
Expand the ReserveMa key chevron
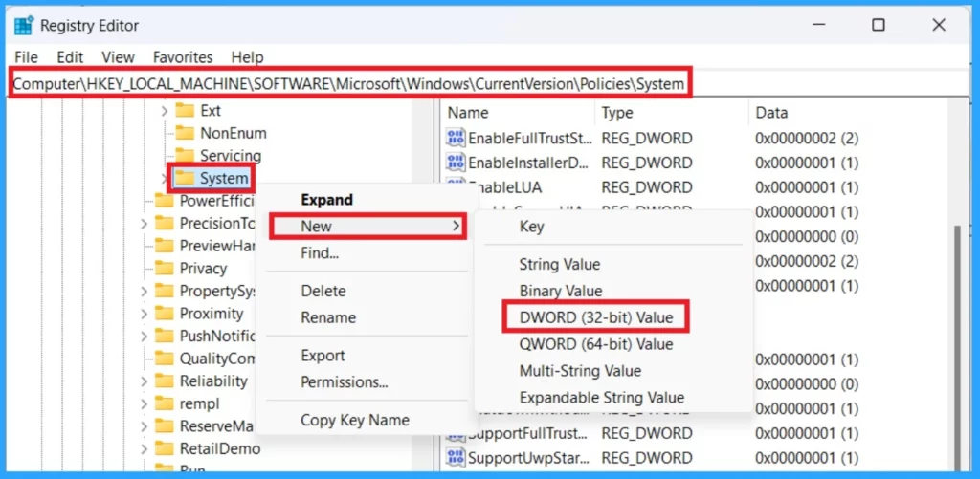[x=144, y=425]
